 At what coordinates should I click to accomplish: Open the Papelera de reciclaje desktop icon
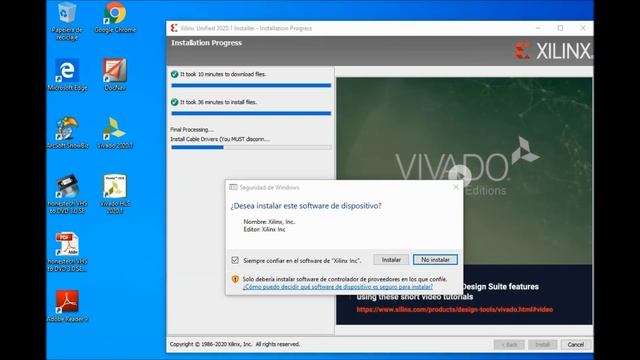(67, 21)
